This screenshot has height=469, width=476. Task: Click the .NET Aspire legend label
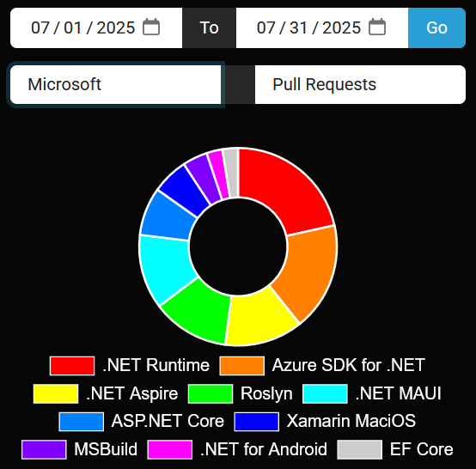(x=132, y=393)
